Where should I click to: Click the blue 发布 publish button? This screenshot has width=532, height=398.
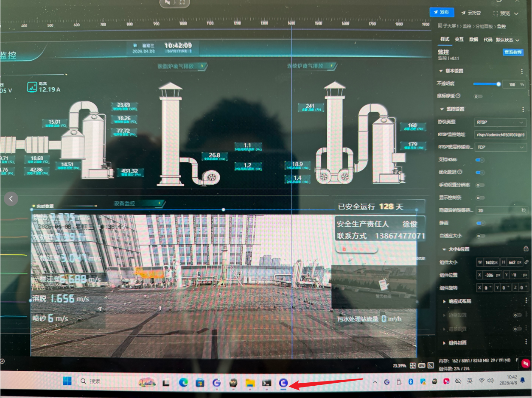coord(442,13)
